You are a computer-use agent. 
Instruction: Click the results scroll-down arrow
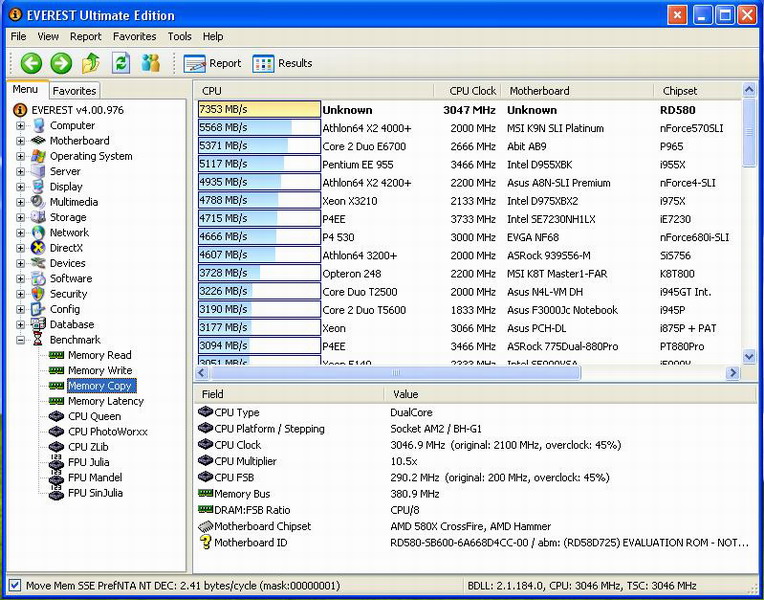(749, 357)
